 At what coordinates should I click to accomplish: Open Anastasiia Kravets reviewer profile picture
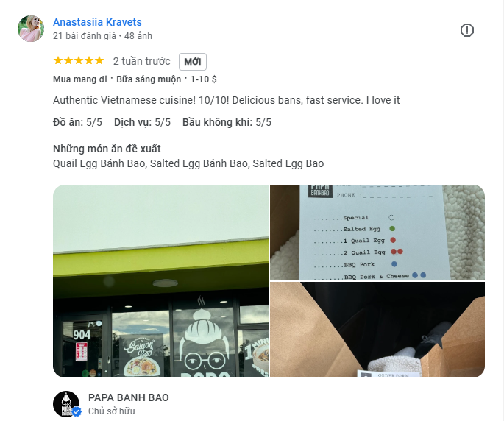pyautogui.click(x=31, y=29)
